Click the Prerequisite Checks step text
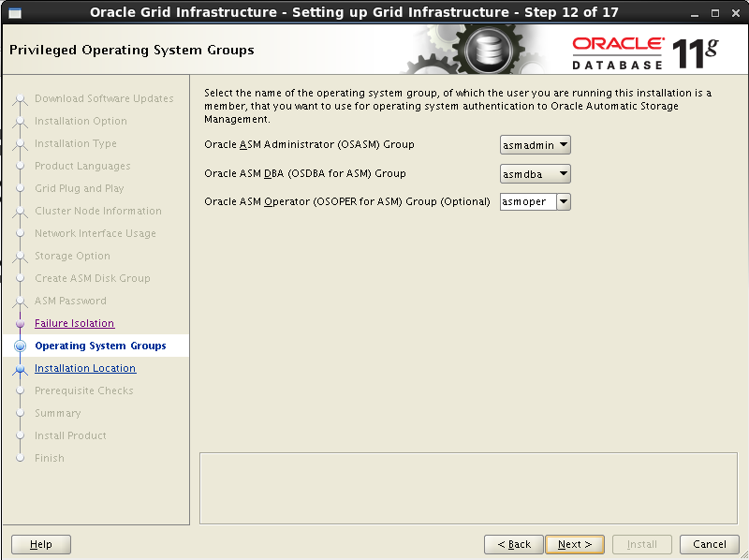The height and width of the screenshot is (560, 749). tap(84, 391)
